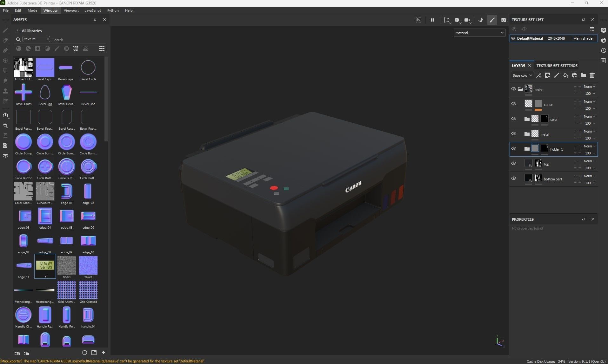Toggle visibility of the color folder
Screen dimensions: 608x364
(x=513, y=119)
